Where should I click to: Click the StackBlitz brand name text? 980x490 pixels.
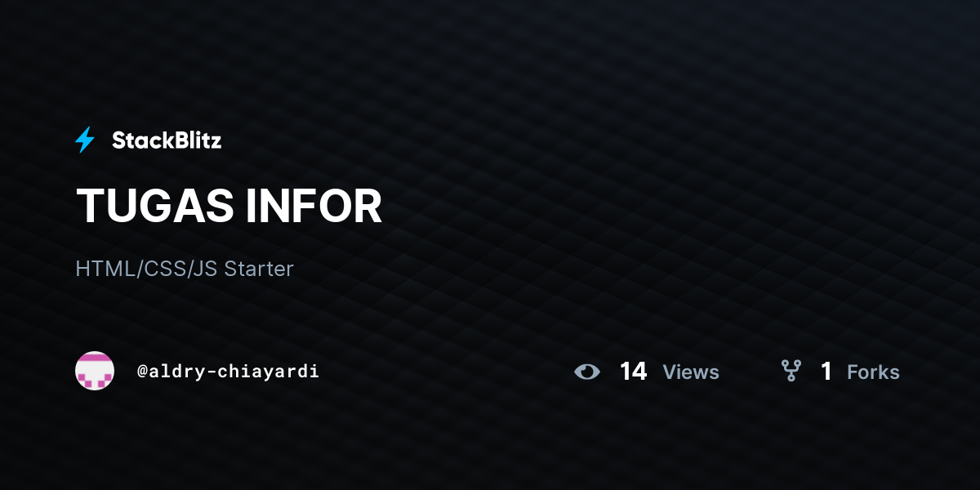(x=167, y=140)
